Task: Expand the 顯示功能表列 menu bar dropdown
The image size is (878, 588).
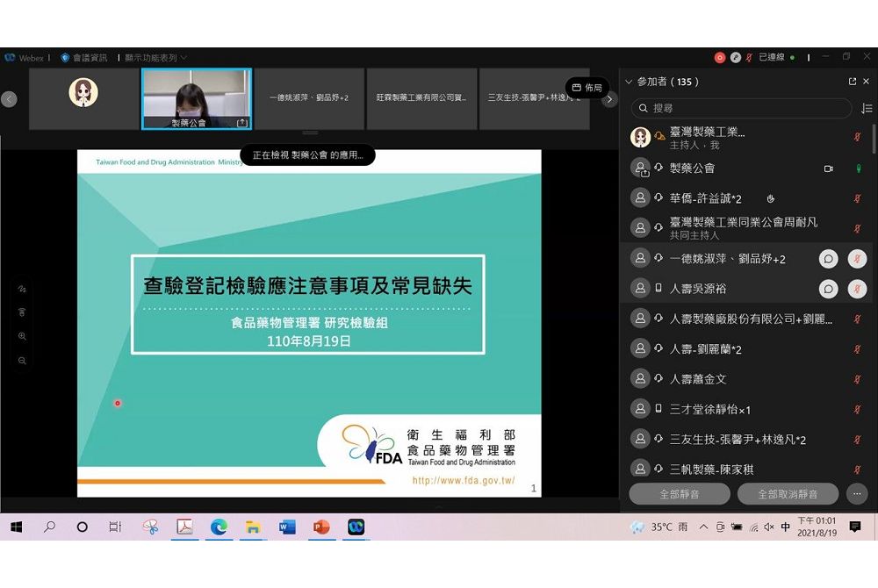Action: click(155, 58)
